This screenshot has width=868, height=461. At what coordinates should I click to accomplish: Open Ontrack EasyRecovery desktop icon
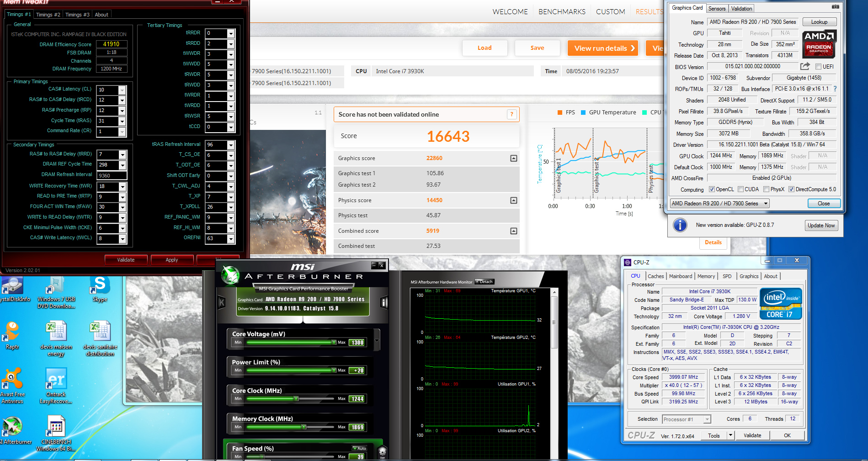tap(56, 386)
